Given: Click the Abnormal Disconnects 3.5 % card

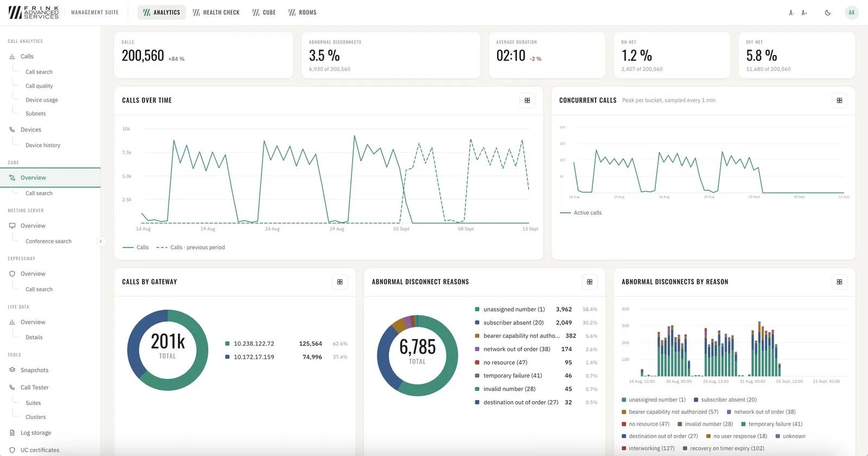Looking at the screenshot, I should (391, 55).
